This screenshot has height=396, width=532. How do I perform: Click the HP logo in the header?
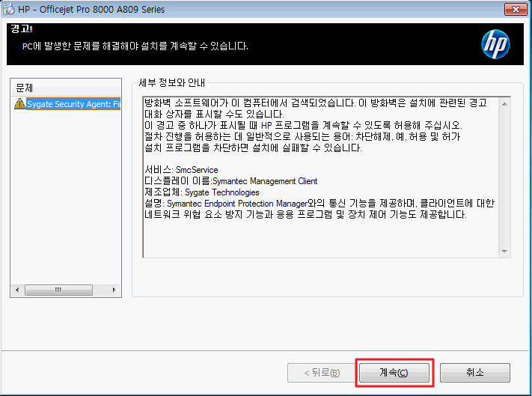(x=495, y=44)
